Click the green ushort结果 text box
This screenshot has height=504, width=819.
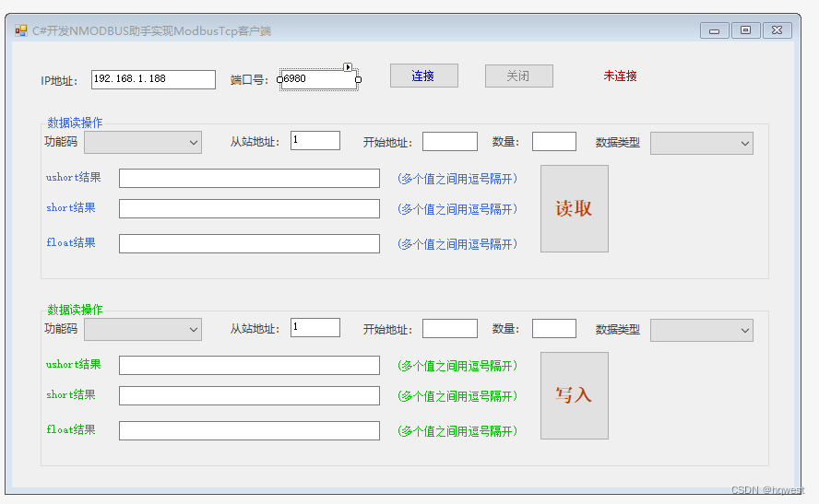click(x=249, y=365)
